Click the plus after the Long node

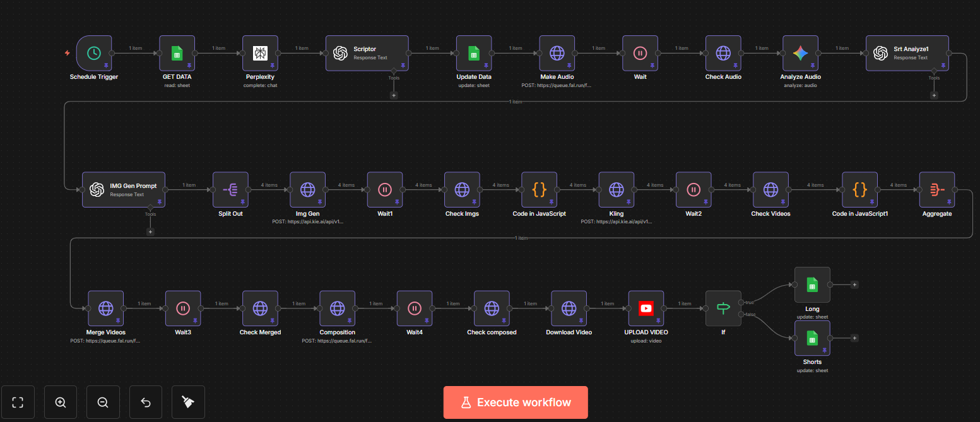tap(854, 284)
